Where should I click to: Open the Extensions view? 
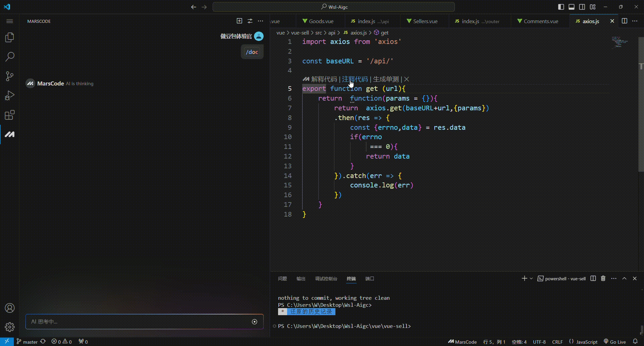[10, 115]
